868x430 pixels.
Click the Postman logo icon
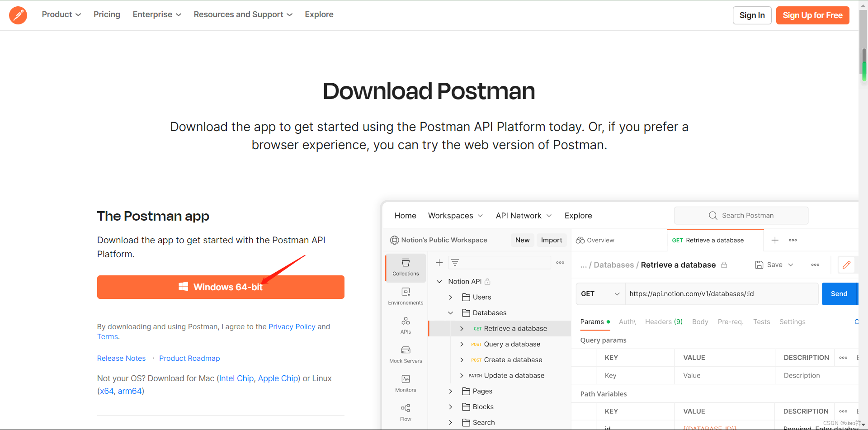(x=18, y=15)
